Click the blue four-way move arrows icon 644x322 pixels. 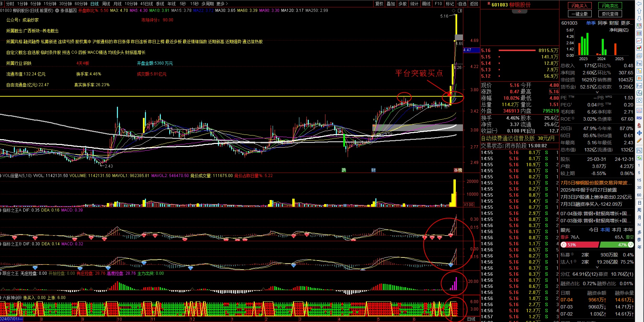tap(639, 133)
